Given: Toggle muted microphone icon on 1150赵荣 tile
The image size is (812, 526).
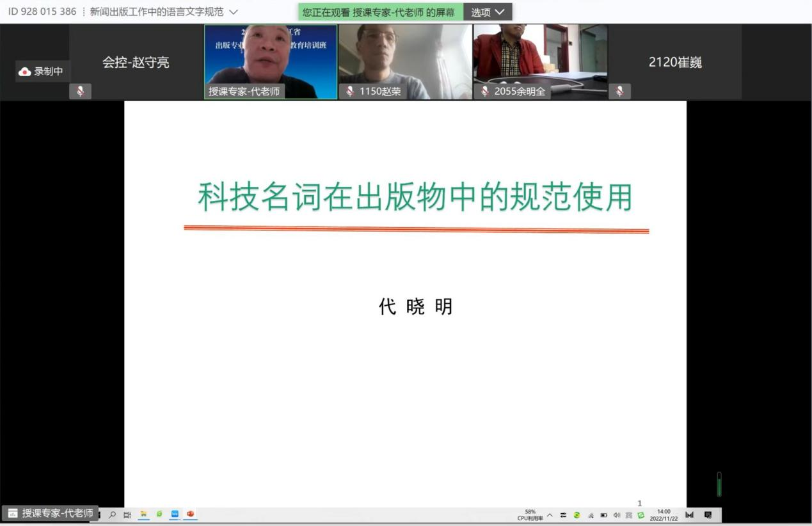Looking at the screenshot, I should tap(350, 92).
